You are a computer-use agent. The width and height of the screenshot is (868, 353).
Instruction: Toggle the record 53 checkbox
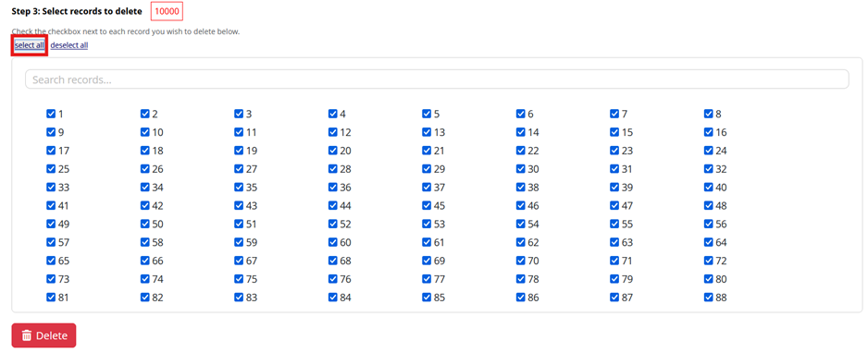pos(427,224)
